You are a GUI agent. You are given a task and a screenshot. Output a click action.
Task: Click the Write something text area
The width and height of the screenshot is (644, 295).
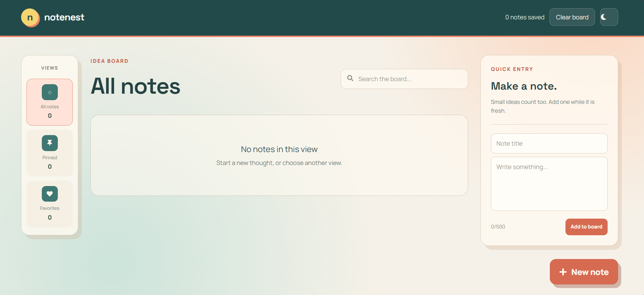coord(549,184)
